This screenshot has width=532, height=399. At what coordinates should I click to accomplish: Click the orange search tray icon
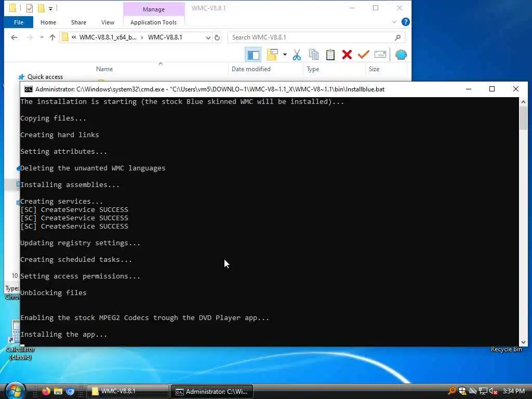click(451, 391)
